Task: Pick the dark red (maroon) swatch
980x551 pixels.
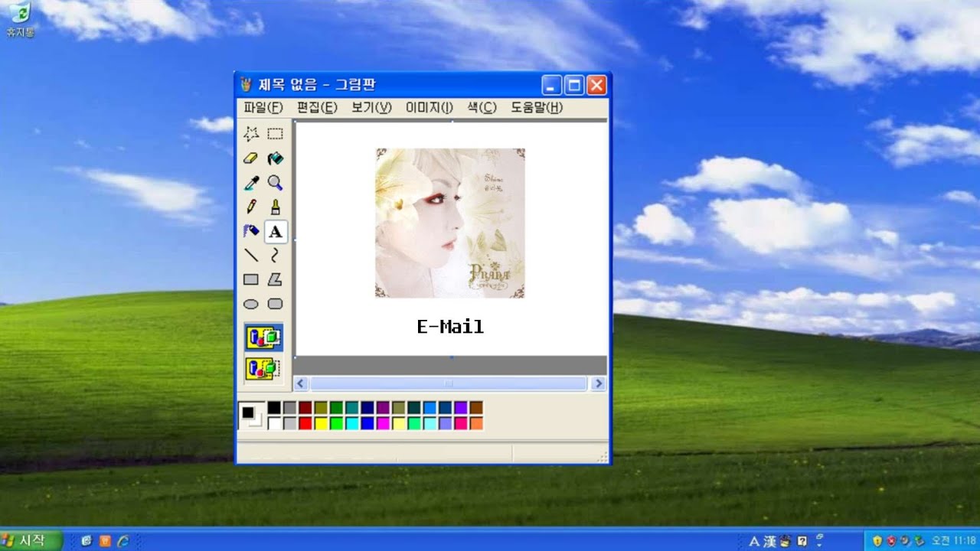Action: pyautogui.click(x=305, y=408)
